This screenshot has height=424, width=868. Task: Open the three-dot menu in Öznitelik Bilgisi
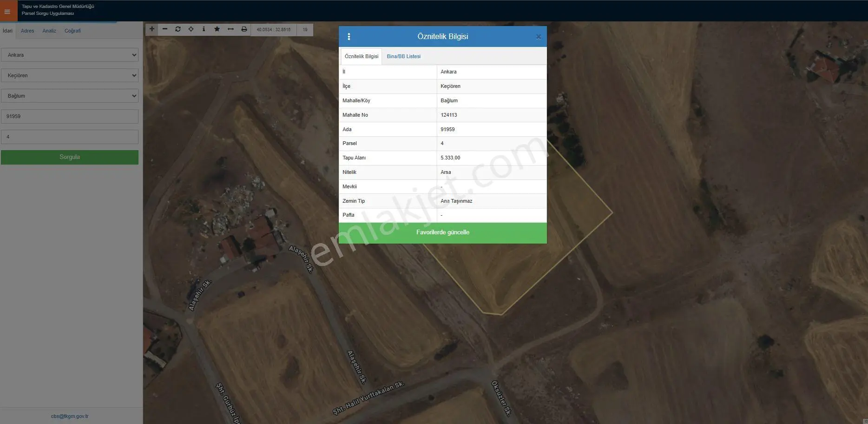pyautogui.click(x=349, y=37)
